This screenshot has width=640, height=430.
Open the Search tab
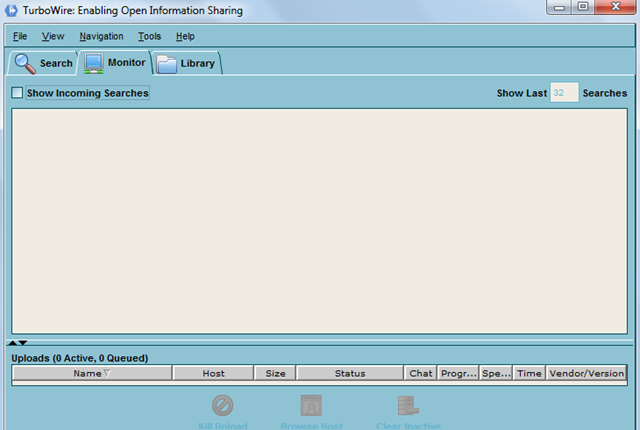point(42,63)
